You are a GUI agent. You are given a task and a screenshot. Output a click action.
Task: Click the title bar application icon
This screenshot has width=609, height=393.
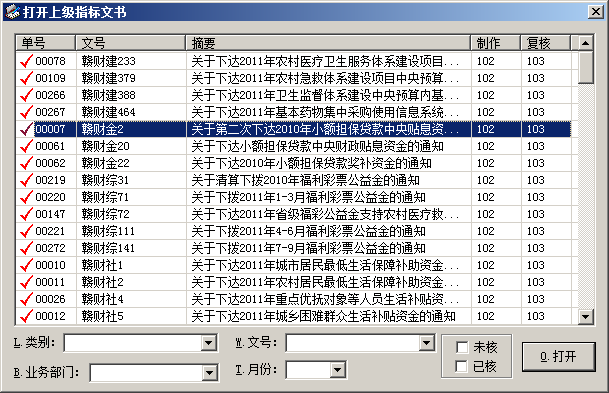12,12
